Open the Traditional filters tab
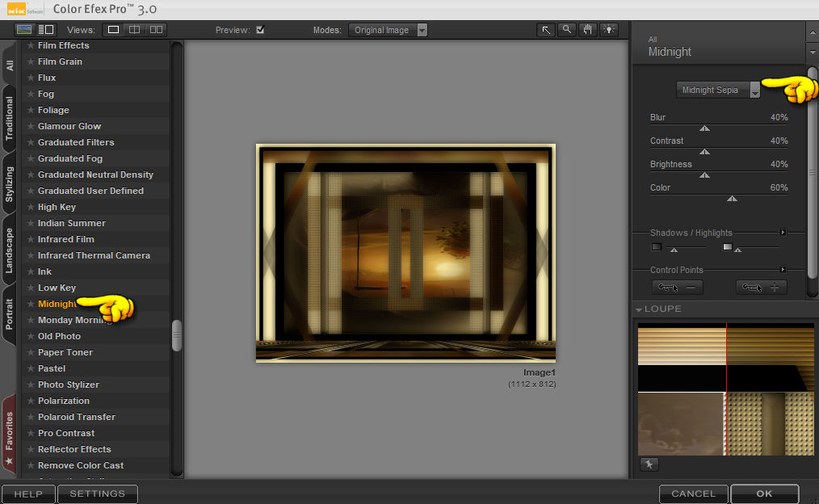 [10, 119]
